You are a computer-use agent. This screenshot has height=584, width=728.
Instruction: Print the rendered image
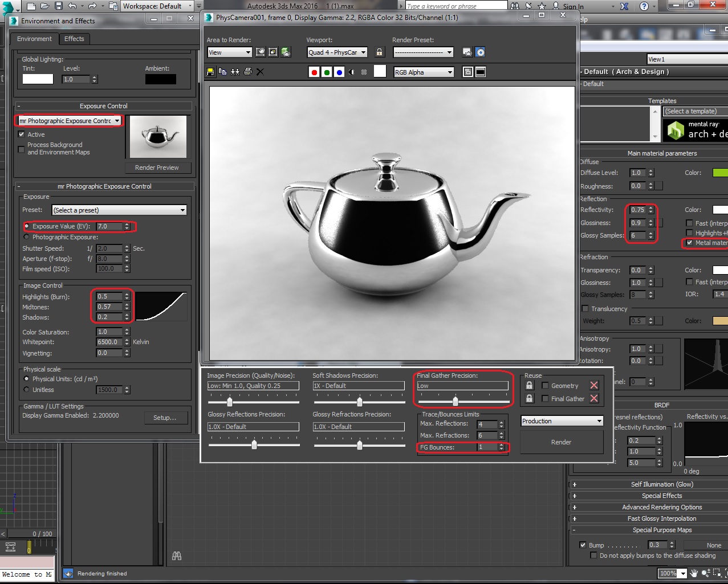[x=247, y=71]
